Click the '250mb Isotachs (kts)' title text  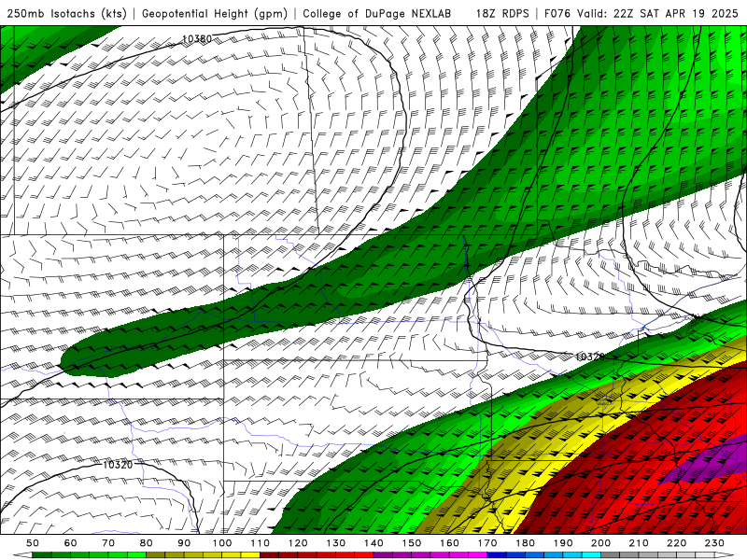[66, 13]
